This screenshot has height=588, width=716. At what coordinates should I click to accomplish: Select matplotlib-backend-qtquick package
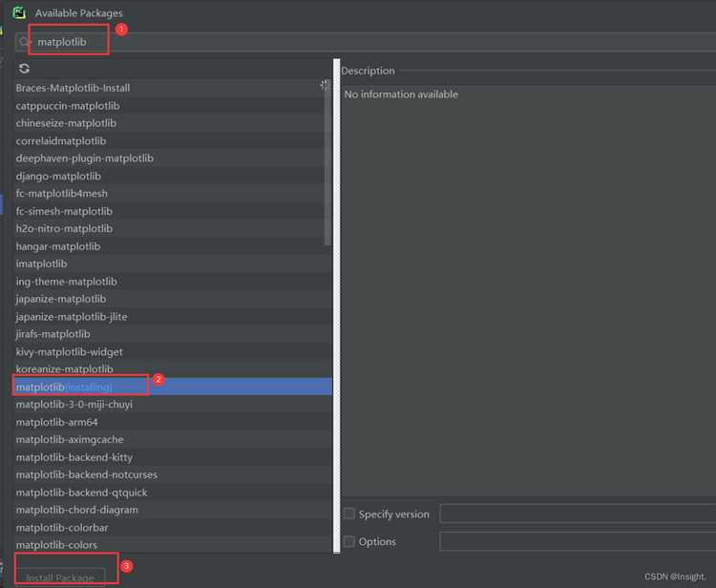pyautogui.click(x=173, y=493)
